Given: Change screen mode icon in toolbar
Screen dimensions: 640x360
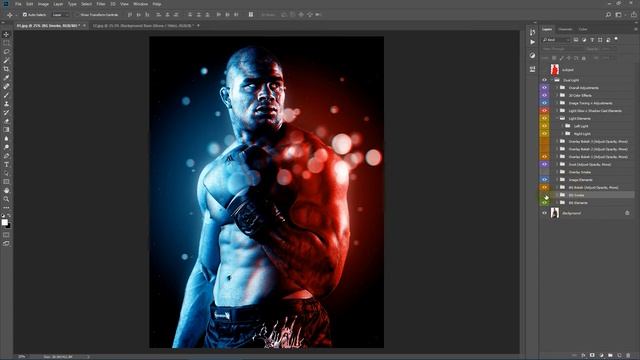Looking at the screenshot, I should (x=6, y=243).
